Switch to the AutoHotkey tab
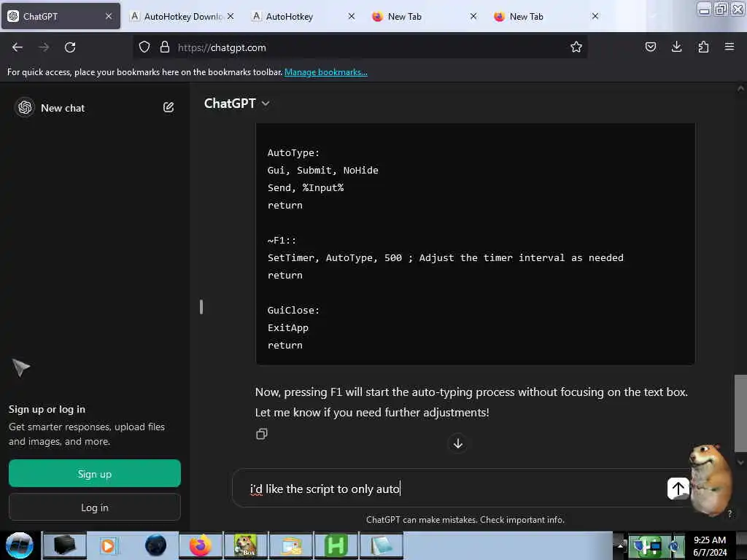 (x=303, y=16)
